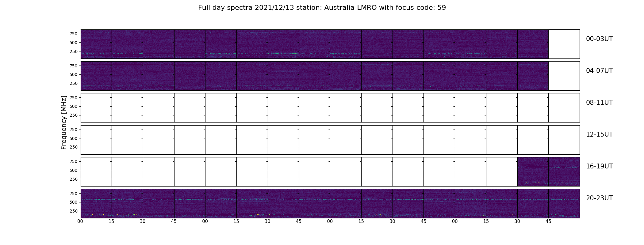Click the 750 tick label of the 00-03UT row
This screenshot has width=644, height=245.
(74, 34)
